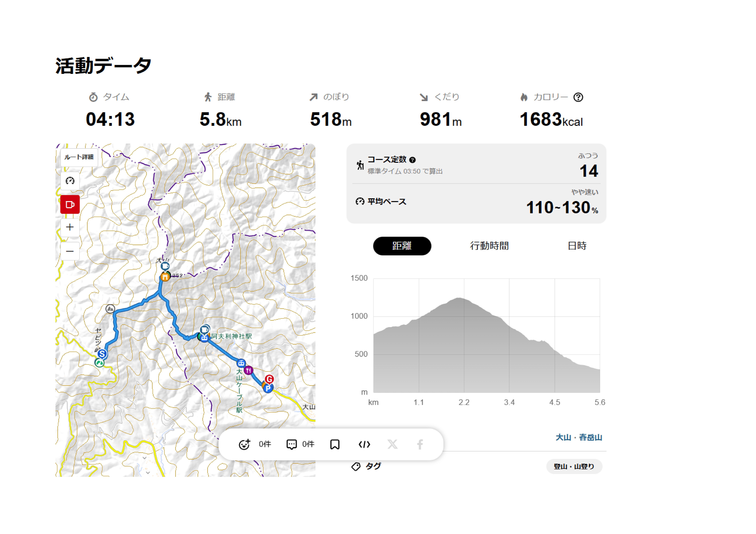Viewport: 756px width, 534px height.
Task: Click the speedometer pace icon on map
Action: [x=70, y=181]
